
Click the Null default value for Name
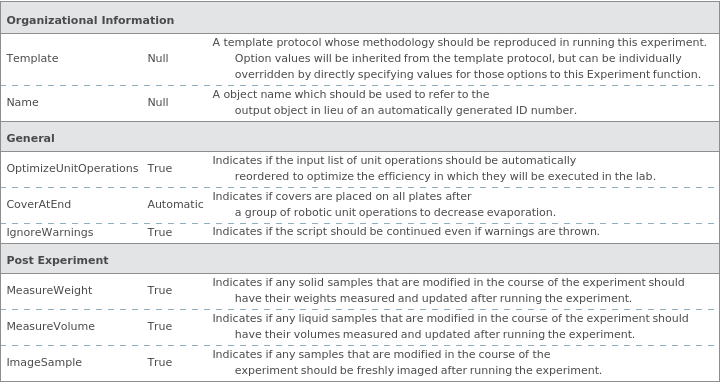point(158,102)
